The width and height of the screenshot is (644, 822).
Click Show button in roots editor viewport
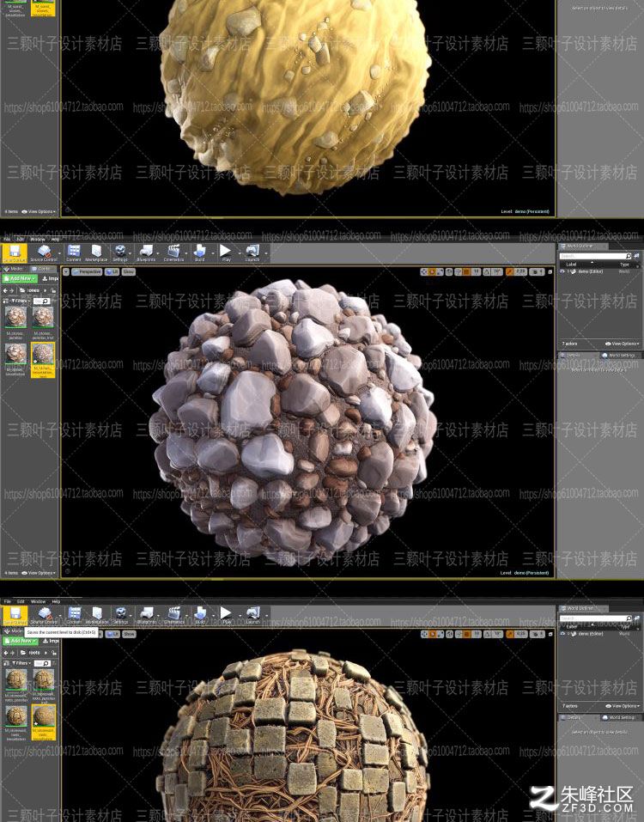click(129, 635)
